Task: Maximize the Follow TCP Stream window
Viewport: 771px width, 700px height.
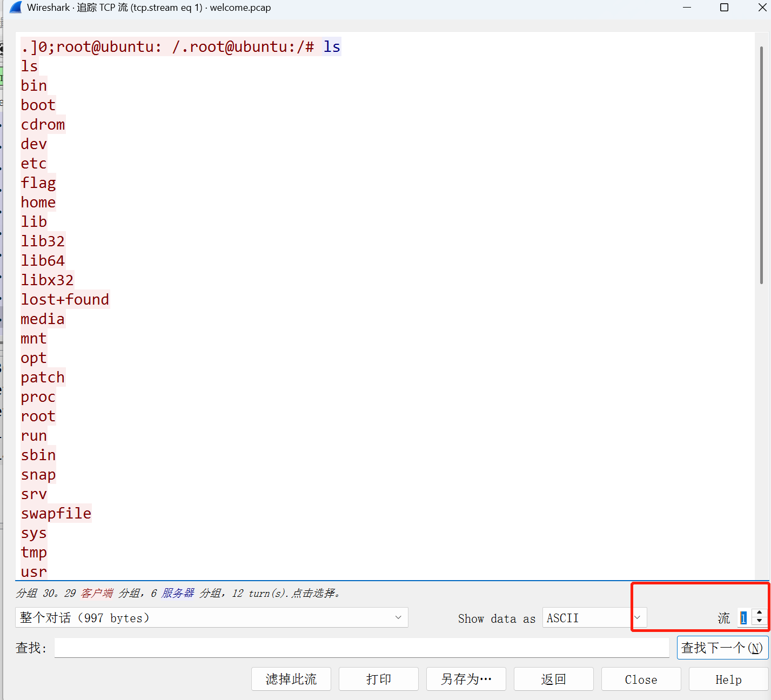Action: click(x=725, y=8)
